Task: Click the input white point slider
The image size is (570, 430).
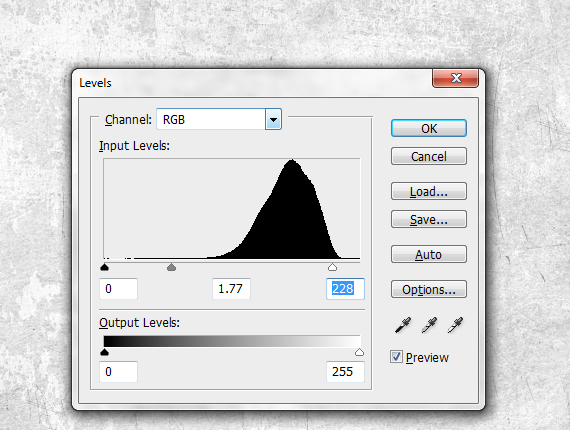Action: click(x=332, y=268)
